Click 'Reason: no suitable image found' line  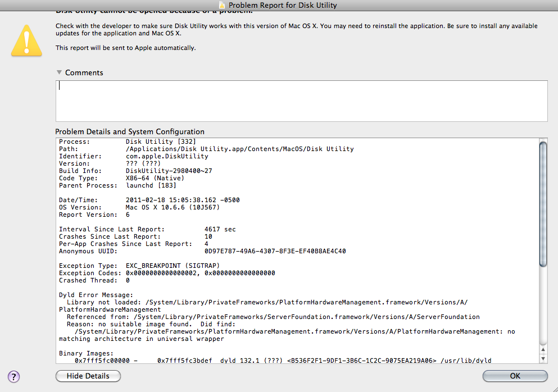pyautogui.click(x=151, y=324)
